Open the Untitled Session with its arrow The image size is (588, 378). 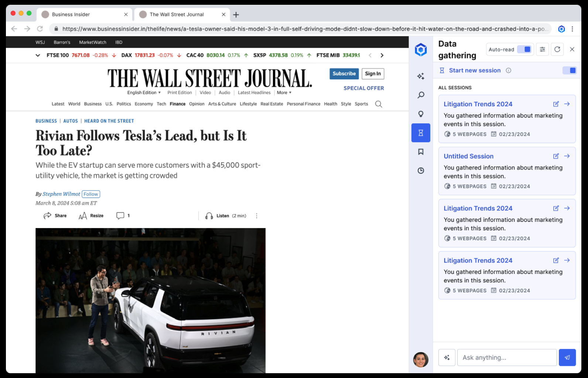(567, 156)
